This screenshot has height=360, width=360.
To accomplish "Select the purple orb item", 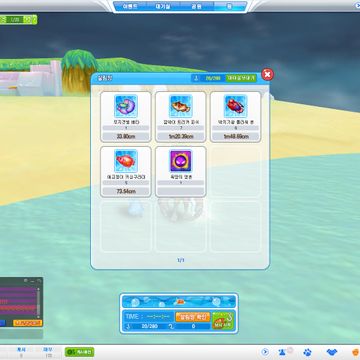I will (180, 172).
